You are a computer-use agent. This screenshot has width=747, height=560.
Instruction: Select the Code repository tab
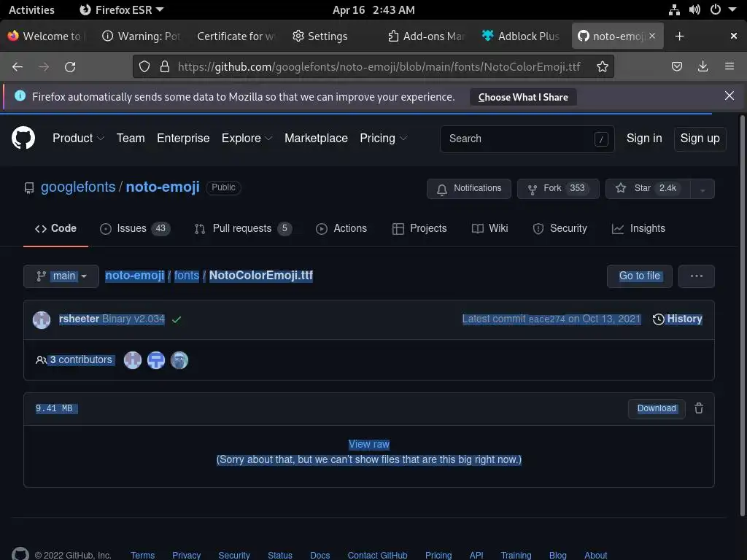point(55,228)
